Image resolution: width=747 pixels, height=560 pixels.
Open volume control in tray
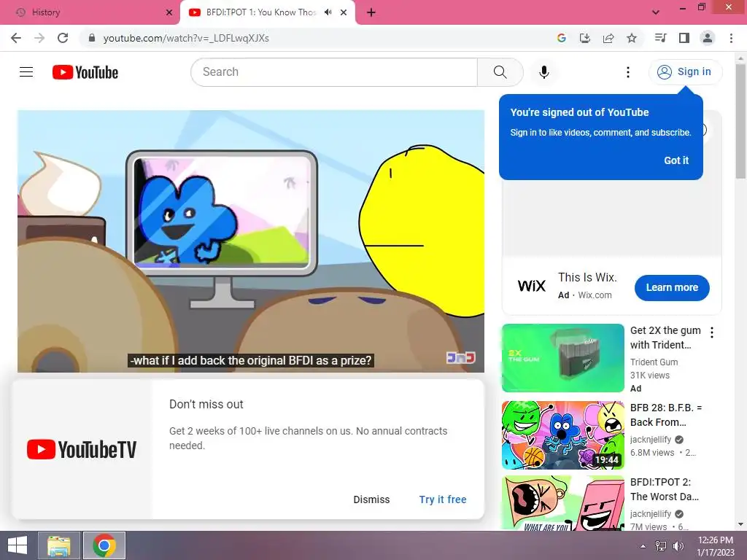pyautogui.click(x=678, y=545)
